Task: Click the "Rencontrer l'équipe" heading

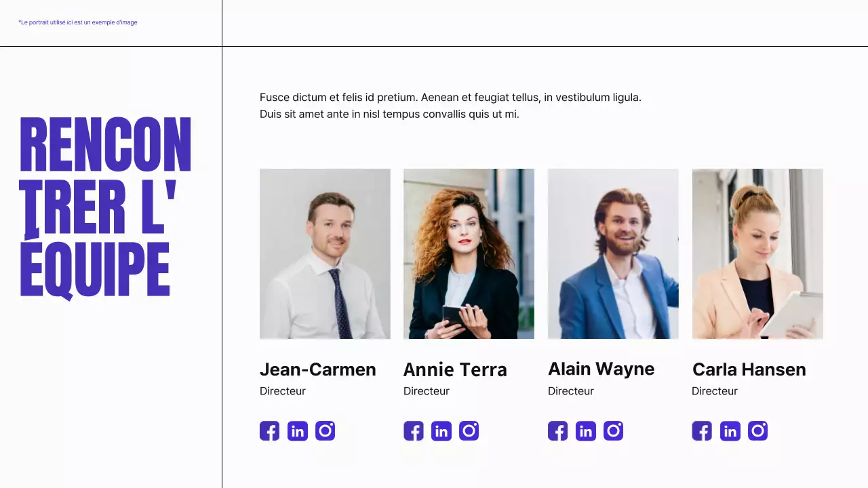Action: point(105,207)
